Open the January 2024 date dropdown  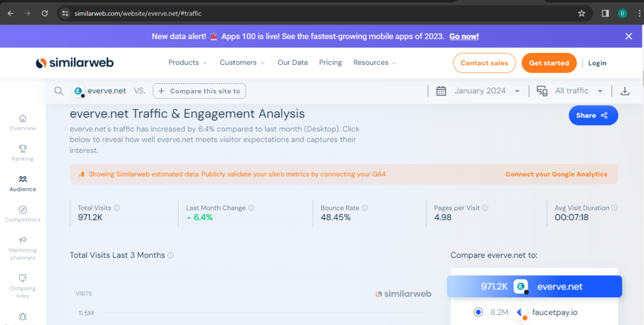pyautogui.click(x=479, y=91)
